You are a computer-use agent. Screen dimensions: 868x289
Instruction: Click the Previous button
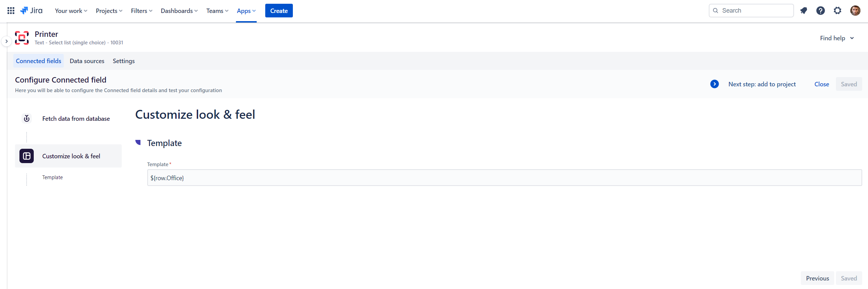[x=817, y=278]
